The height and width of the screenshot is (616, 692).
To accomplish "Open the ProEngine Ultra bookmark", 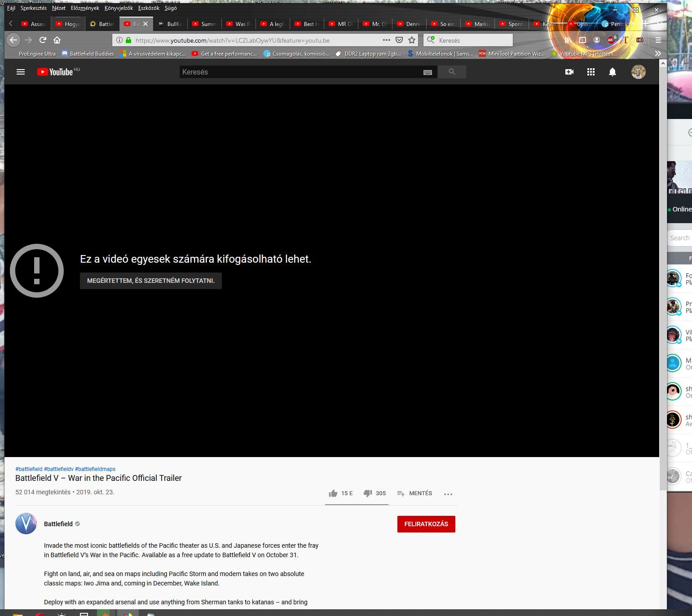I will 37,53.
